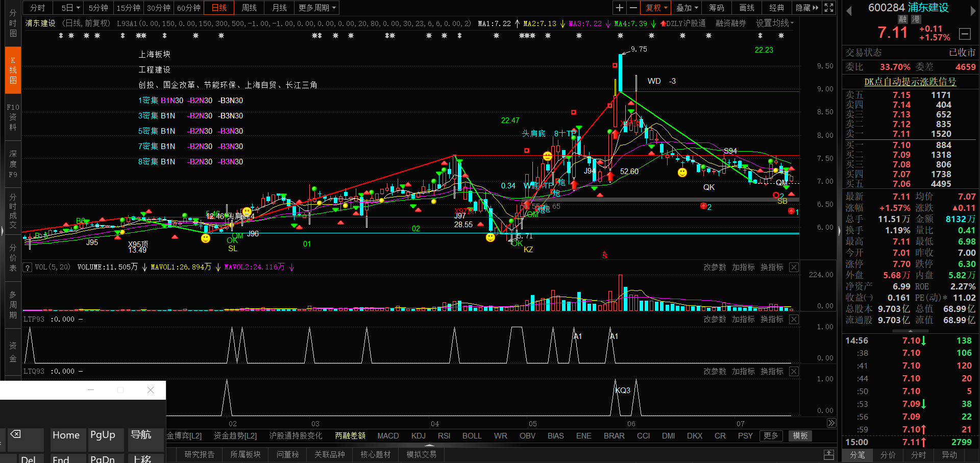
Task: Toggle full-screen chart mode icon
Action: 829,8
